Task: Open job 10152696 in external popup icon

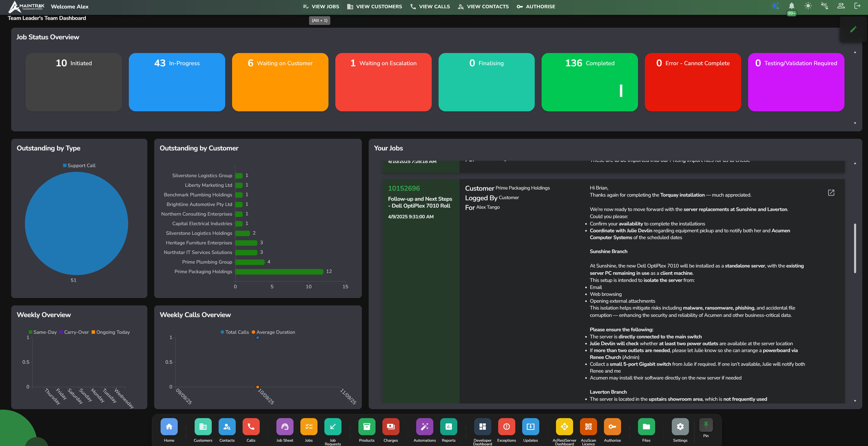Action: coord(831,192)
